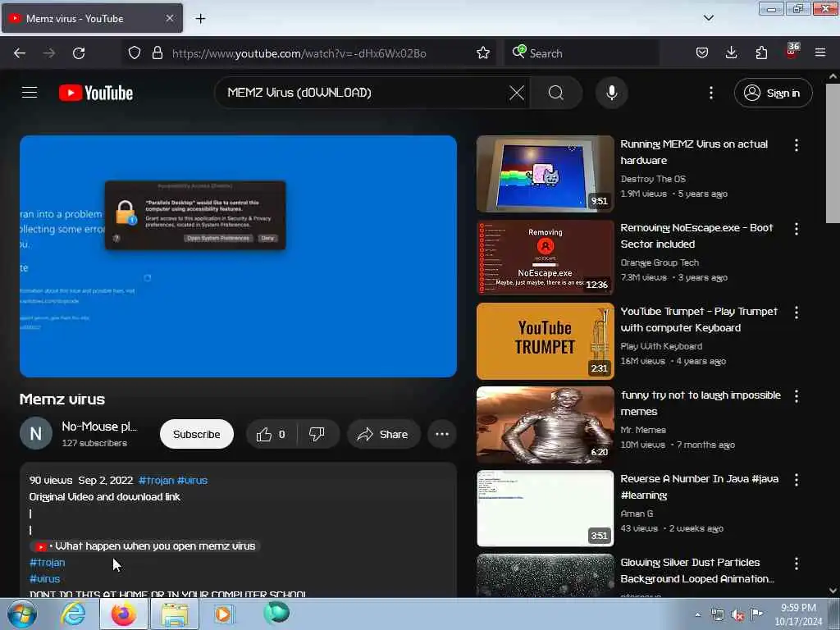Click the Firefox taskbar icon

click(x=124, y=614)
